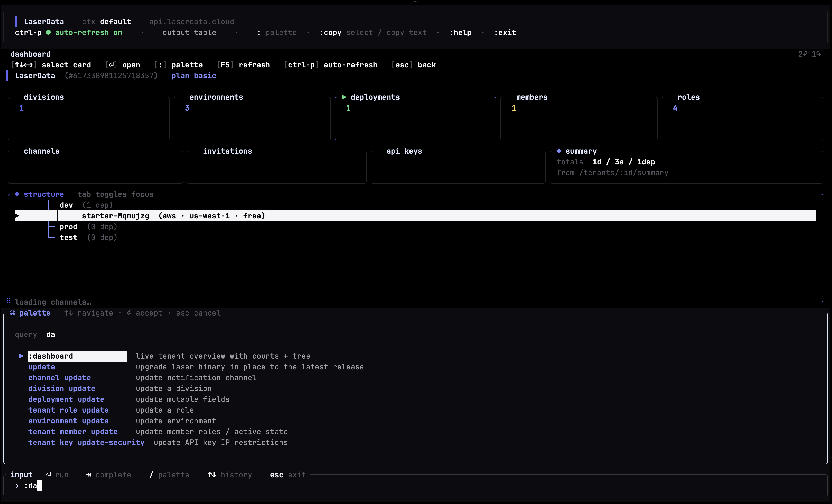The image size is (832, 504).
Task: Open the channels card
Action: pos(95,167)
